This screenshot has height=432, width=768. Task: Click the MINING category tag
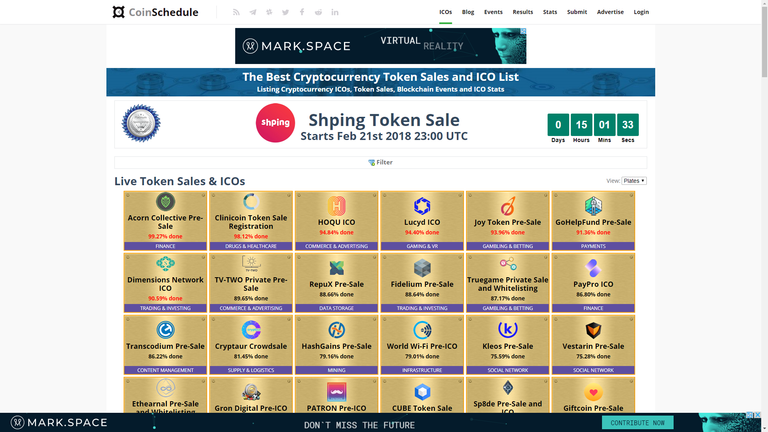pyautogui.click(x=336, y=370)
